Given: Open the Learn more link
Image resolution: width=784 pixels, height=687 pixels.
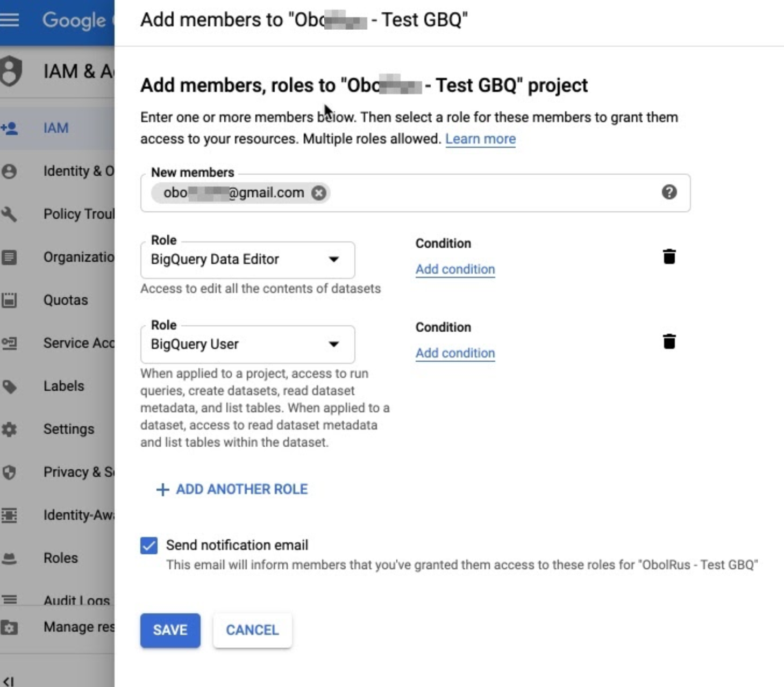Looking at the screenshot, I should tap(480, 139).
